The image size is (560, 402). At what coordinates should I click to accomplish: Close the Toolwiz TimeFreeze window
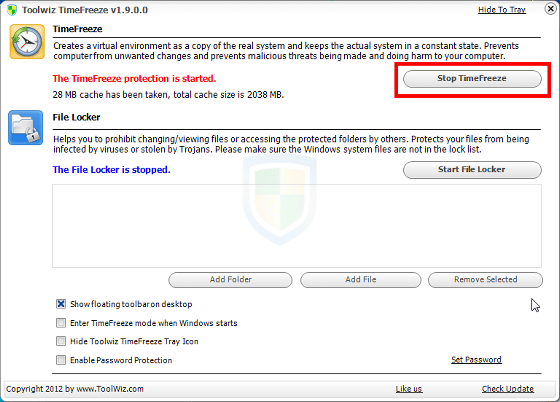[550, 9]
